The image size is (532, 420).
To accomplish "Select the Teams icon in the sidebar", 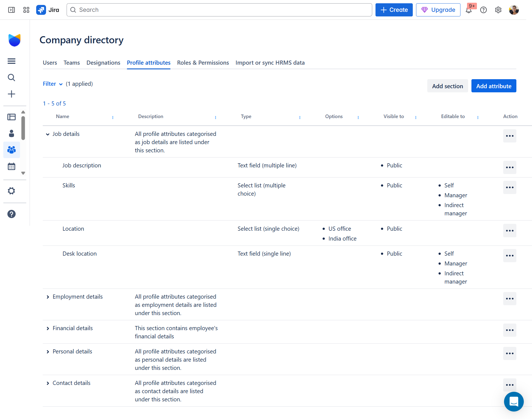I will tap(12, 150).
